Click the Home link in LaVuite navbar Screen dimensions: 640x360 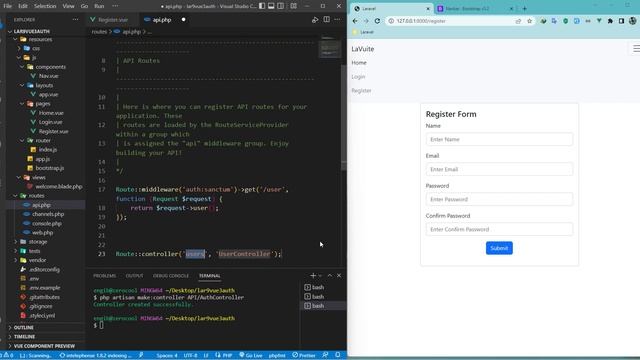pyautogui.click(x=359, y=63)
